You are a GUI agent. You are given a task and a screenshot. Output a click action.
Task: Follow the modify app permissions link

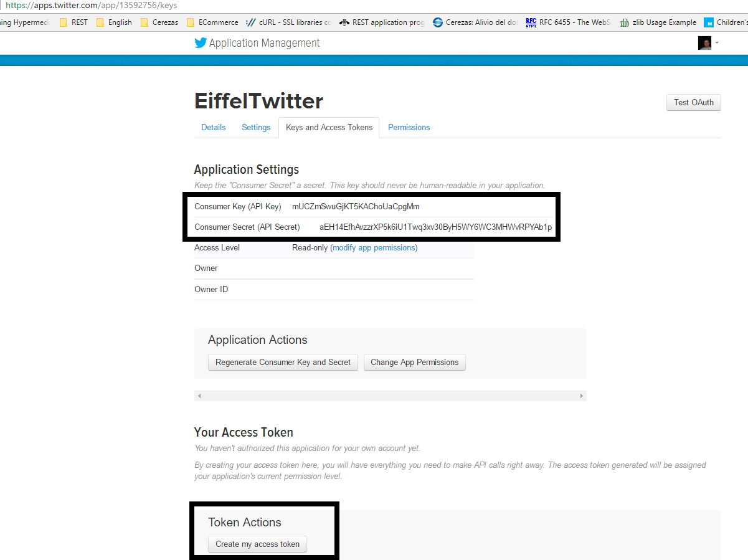tap(374, 247)
